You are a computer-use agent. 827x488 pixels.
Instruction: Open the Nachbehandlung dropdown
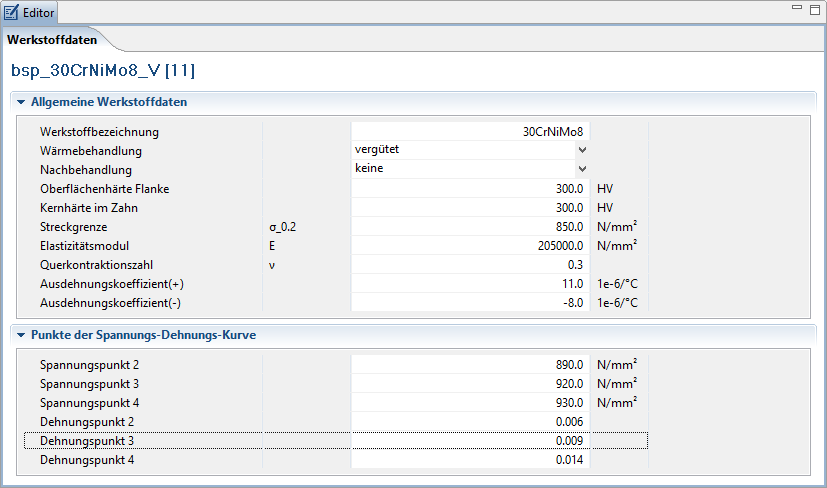click(582, 169)
